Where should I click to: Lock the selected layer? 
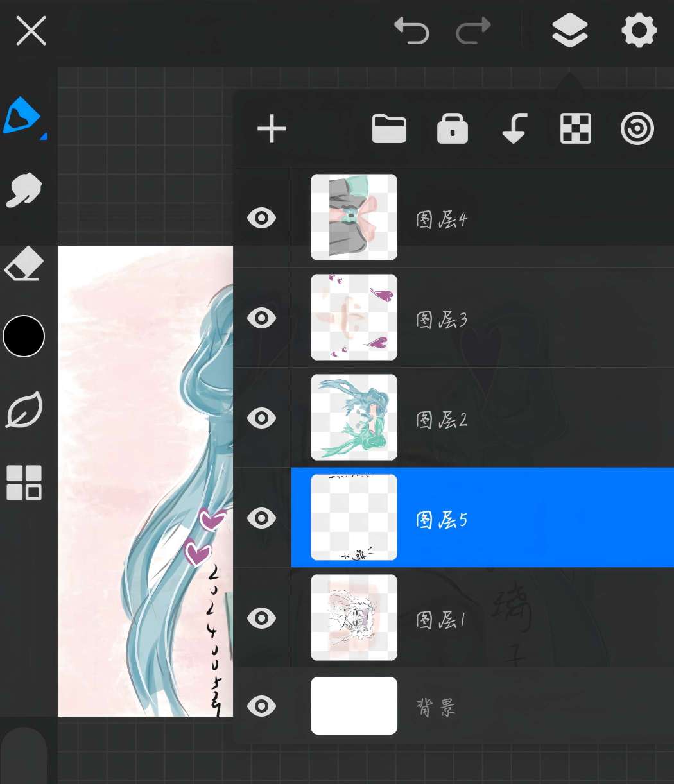click(x=452, y=129)
